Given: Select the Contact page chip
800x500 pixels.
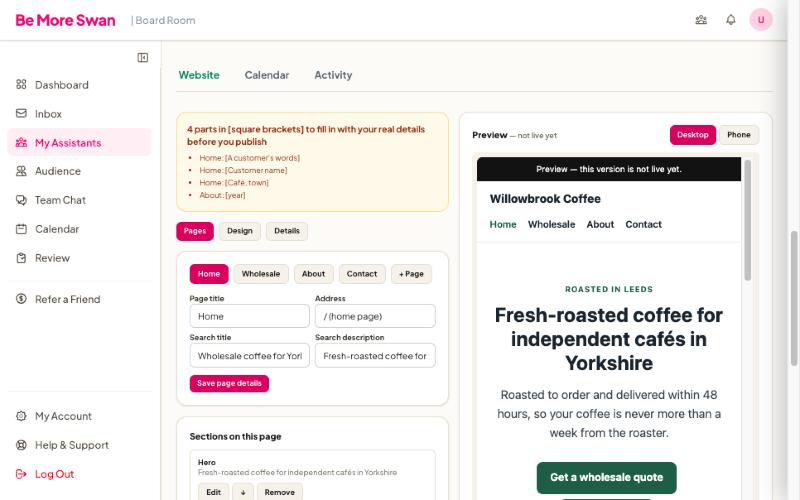Looking at the screenshot, I should click(x=362, y=274).
